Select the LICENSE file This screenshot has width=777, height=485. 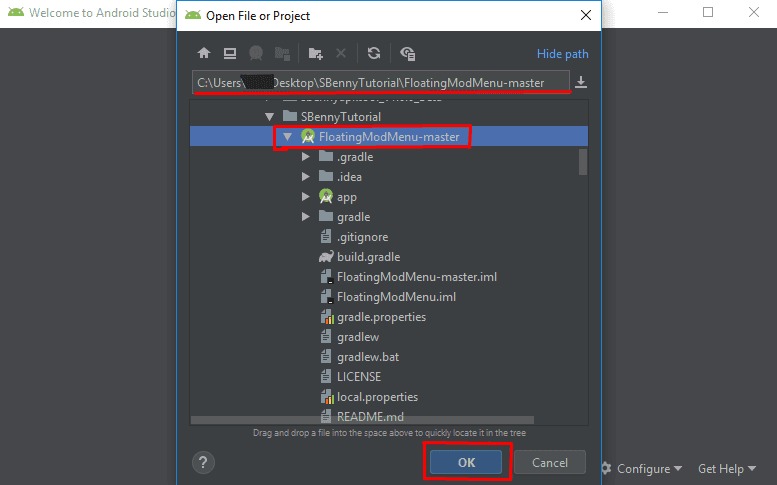click(x=350, y=377)
